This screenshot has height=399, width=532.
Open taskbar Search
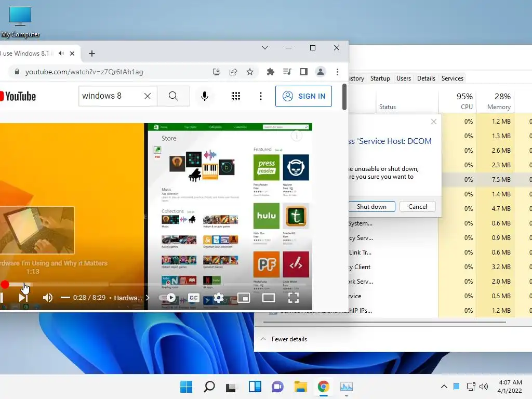209,387
